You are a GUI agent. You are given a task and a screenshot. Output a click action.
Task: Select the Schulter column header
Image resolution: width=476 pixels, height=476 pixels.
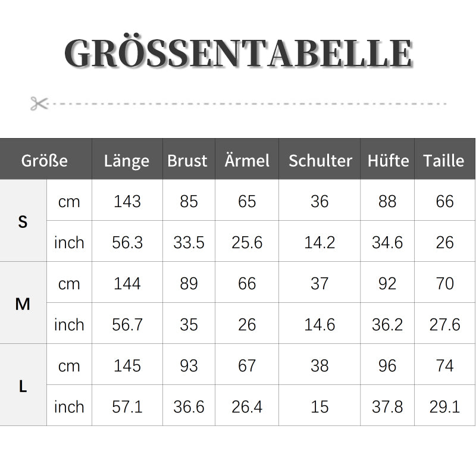pos(320,160)
